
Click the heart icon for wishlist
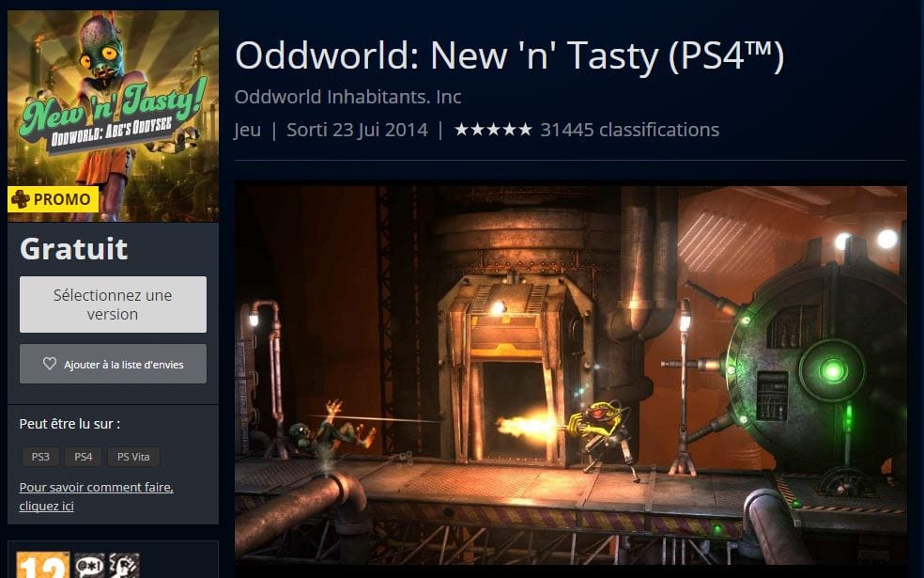(x=50, y=364)
